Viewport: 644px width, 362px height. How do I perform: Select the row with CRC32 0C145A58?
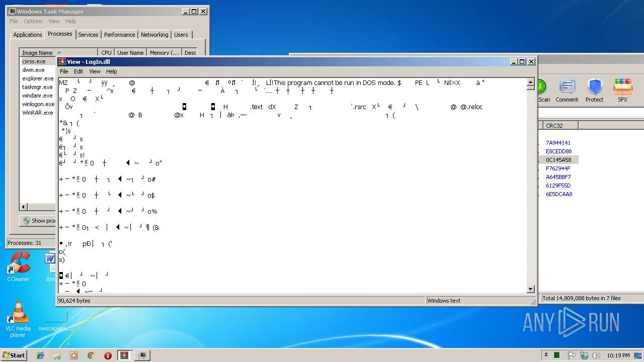pyautogui.click(x=558, y=160)
